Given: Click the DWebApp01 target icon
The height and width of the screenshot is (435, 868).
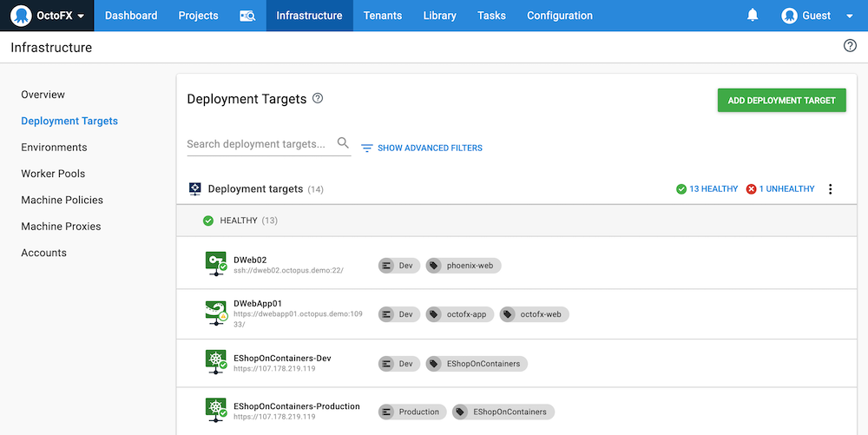Looking at the screenshot, I should (215, 313).
